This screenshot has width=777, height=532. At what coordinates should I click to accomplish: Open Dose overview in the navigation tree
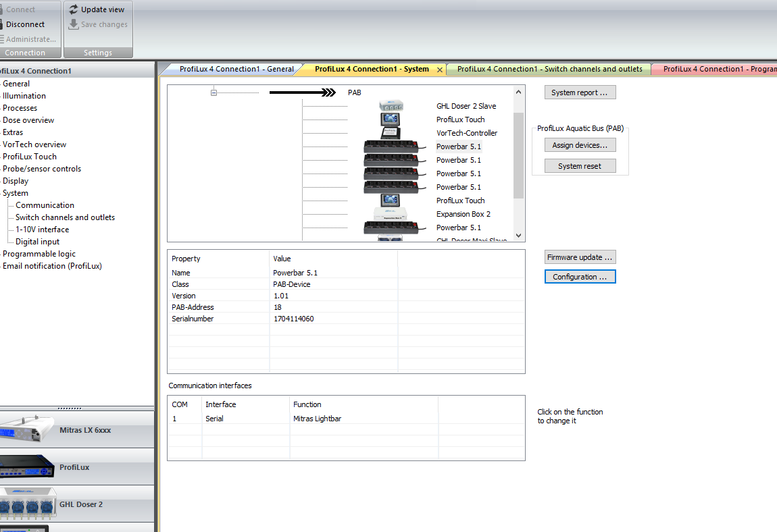click(x=28, y=120)
